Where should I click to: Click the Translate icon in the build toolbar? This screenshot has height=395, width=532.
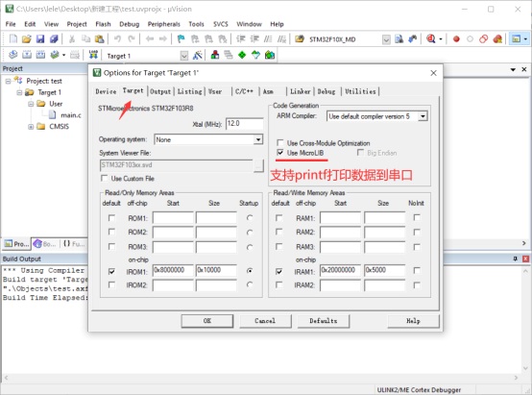[x=13, y=55]
